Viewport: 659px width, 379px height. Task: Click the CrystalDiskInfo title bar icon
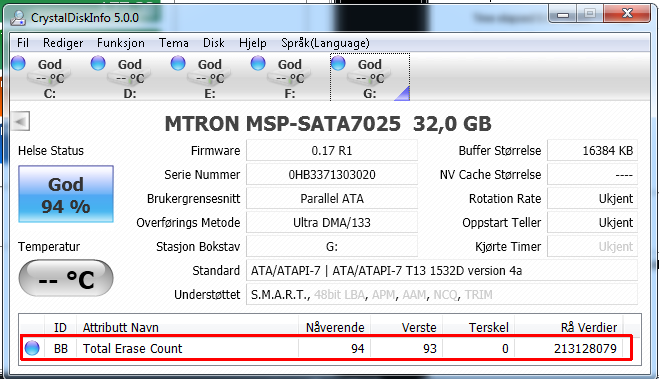[18, 18]
